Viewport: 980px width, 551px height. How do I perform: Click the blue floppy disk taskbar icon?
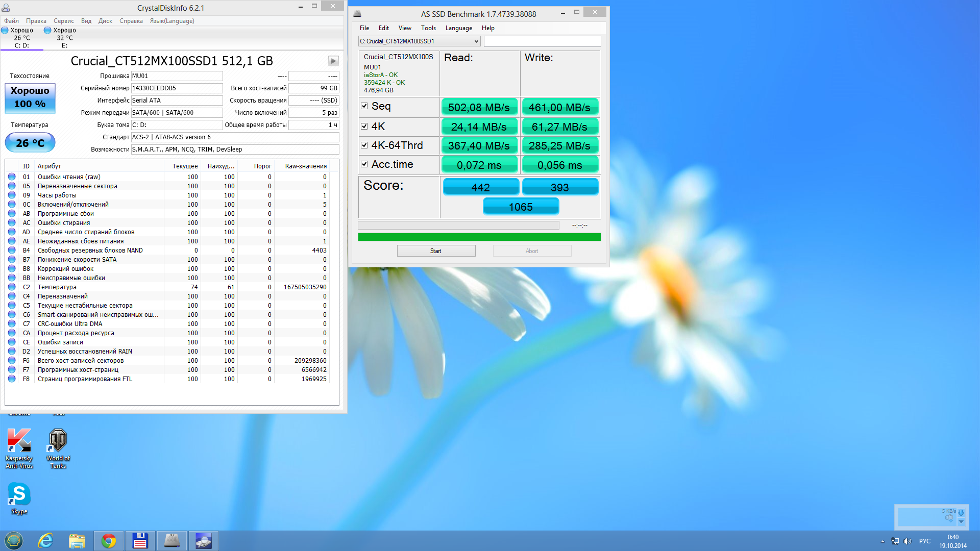point(140,541)
